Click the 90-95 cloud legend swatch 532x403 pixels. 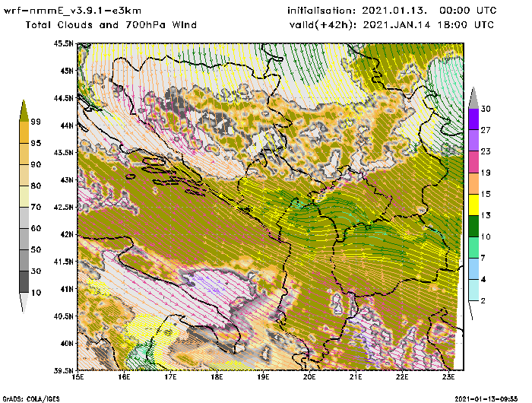coord(24,154)
